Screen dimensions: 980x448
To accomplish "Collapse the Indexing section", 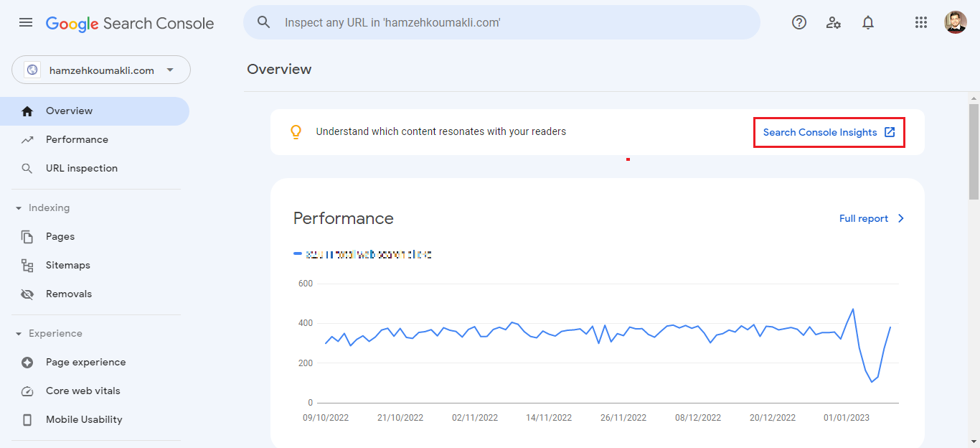I will [x=19, y=208].
